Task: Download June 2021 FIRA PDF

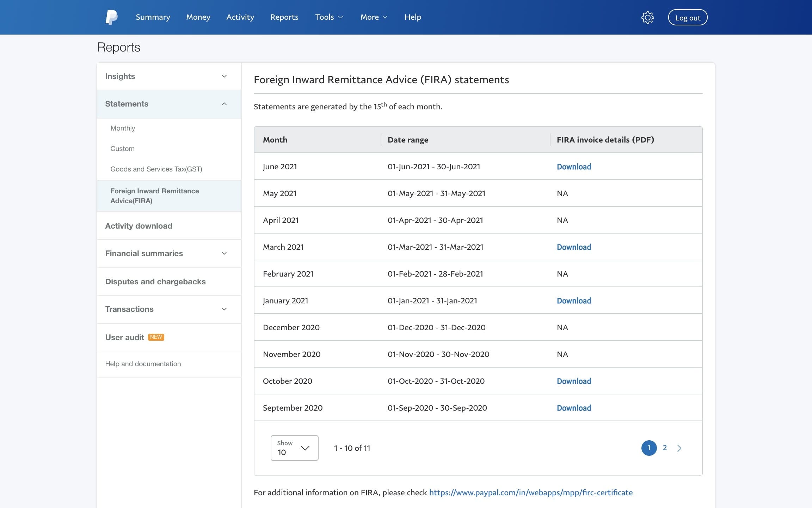Action: [x=573, y=166]
